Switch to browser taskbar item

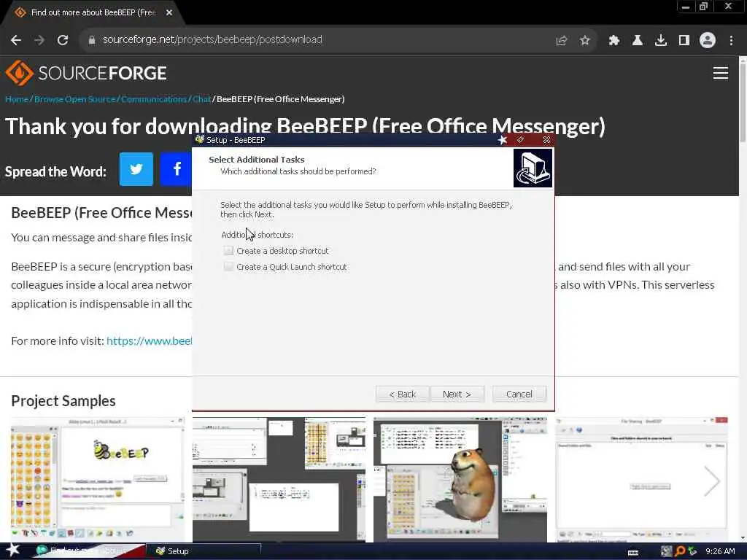pyautogui.click(x=88, y=551)
